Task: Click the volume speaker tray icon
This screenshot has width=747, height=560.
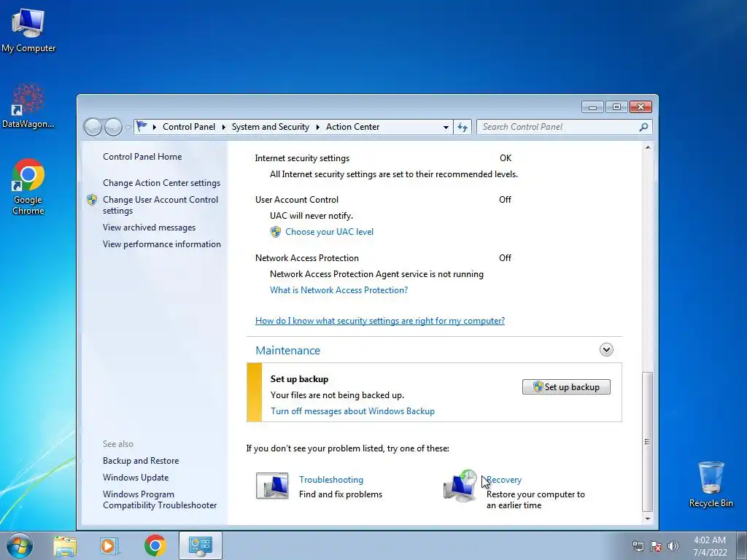Action: [673, 546]
